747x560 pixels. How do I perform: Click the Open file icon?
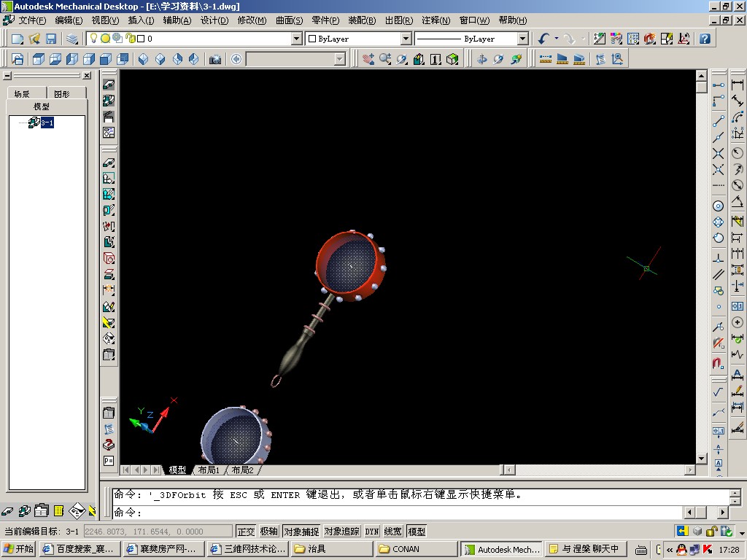(x=34, y=39)
